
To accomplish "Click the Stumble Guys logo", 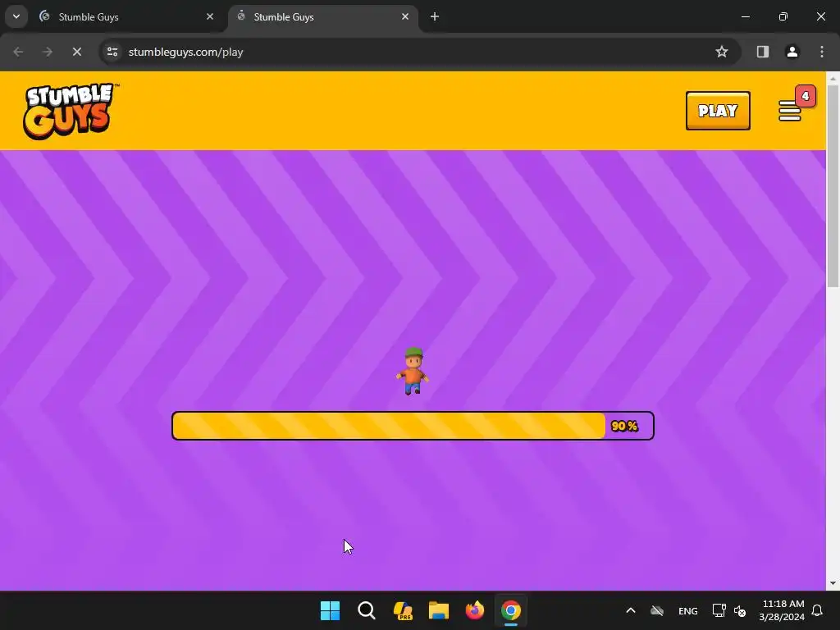I will [71, 111].
